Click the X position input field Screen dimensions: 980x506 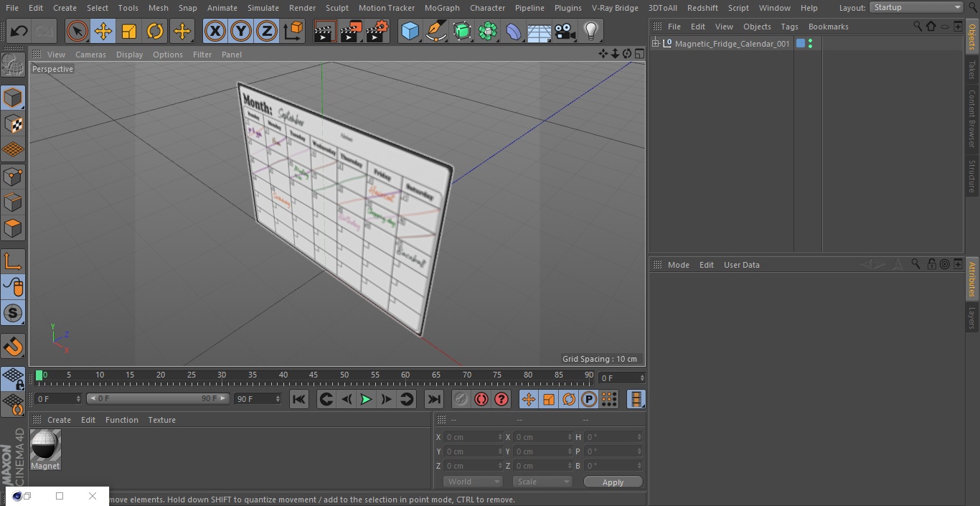click(472, 437)
